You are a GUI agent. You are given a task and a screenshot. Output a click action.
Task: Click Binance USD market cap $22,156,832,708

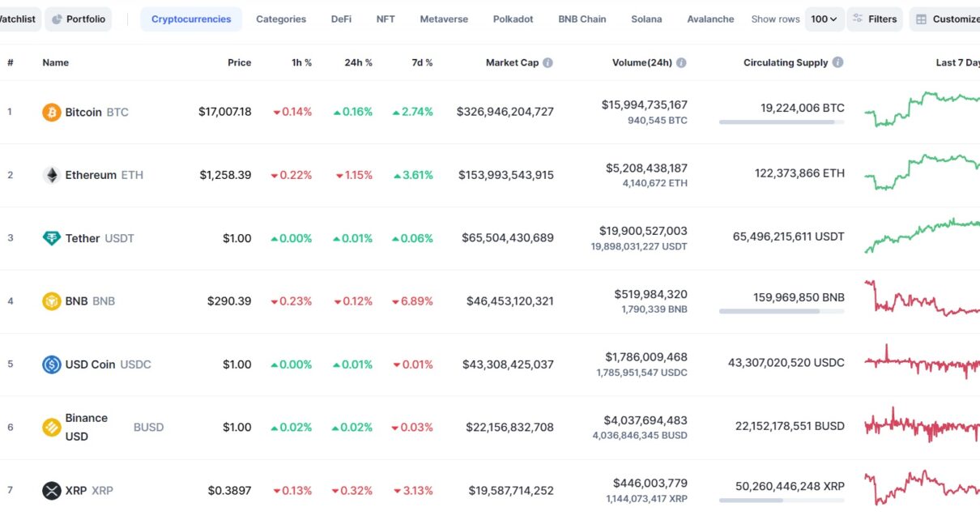tap(509, 427)
